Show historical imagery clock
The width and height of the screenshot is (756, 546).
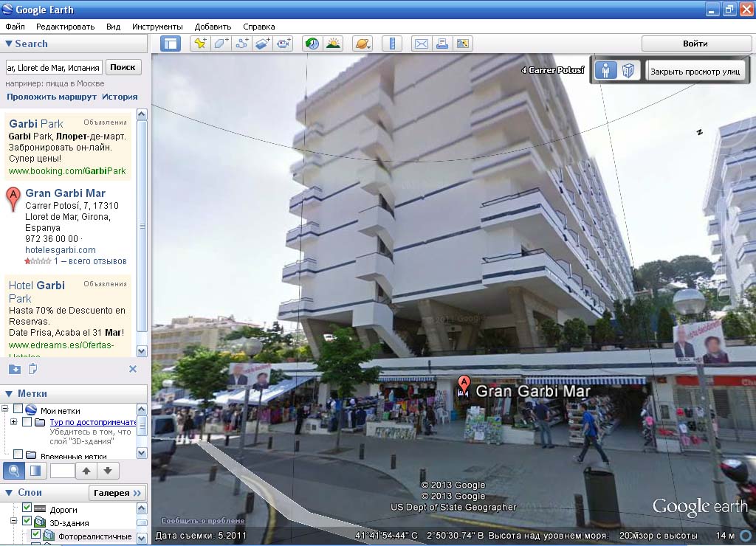[312, 44]
